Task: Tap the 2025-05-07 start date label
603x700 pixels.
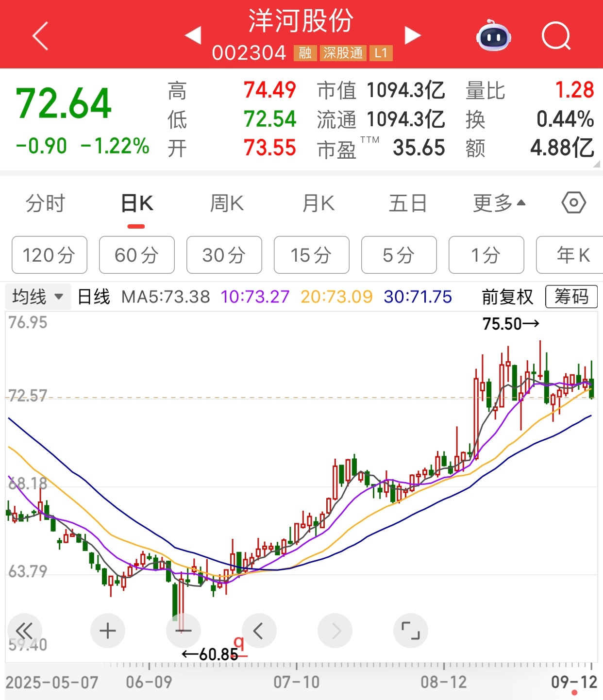Action: pos(51,682)
